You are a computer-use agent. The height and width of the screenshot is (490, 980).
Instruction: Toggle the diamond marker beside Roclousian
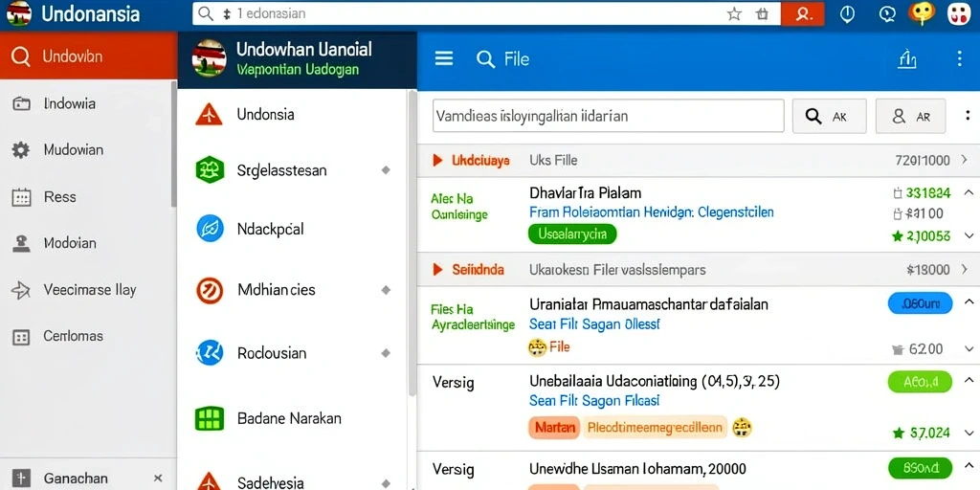click(x=386, y=353)
